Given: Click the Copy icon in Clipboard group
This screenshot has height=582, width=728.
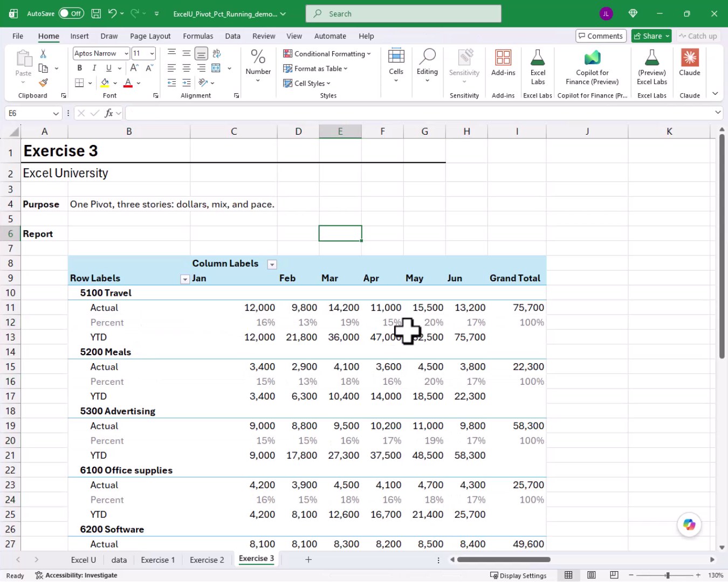Looking at the screenshot, I should pyautogui.click(x=43, y=68).
